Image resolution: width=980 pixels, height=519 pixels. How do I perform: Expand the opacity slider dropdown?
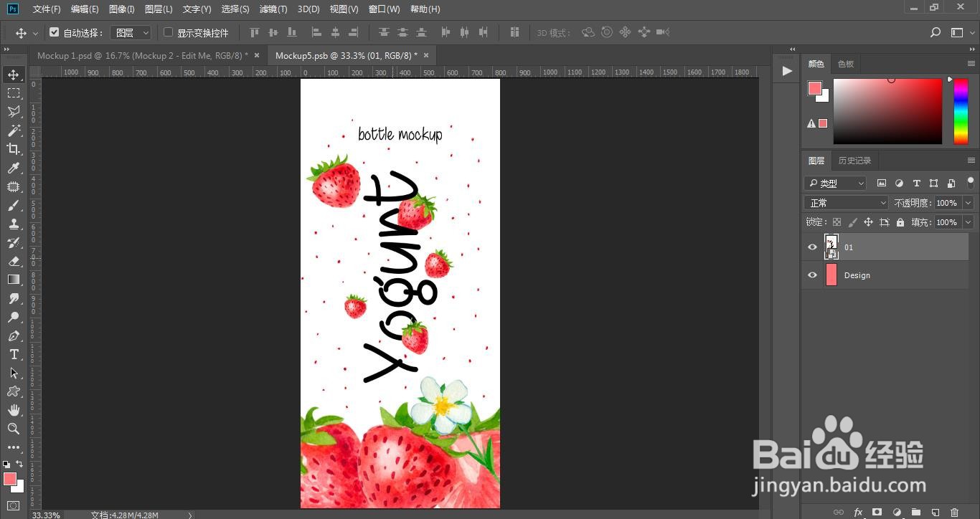(x=968, y=203)
